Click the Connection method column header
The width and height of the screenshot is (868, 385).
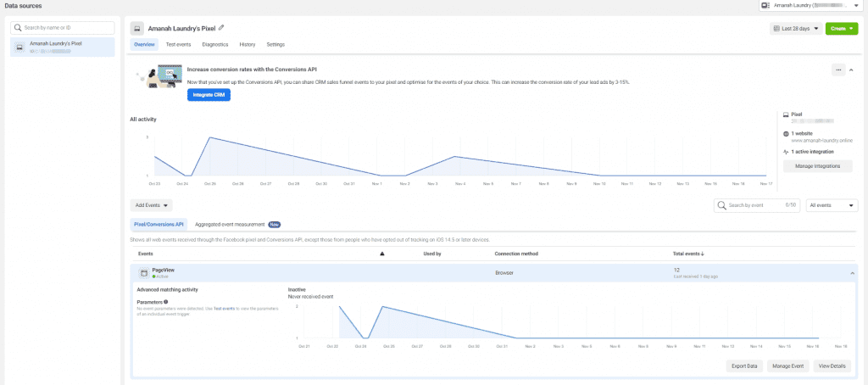tap(516, 254)
